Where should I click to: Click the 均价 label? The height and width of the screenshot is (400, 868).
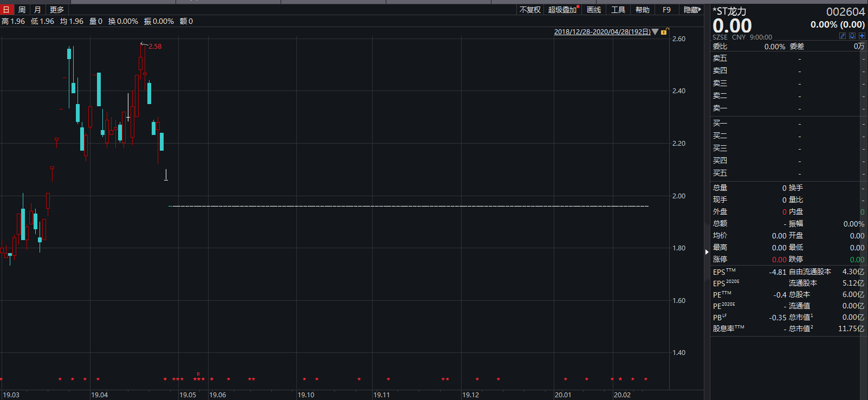[x=720, y=236]
